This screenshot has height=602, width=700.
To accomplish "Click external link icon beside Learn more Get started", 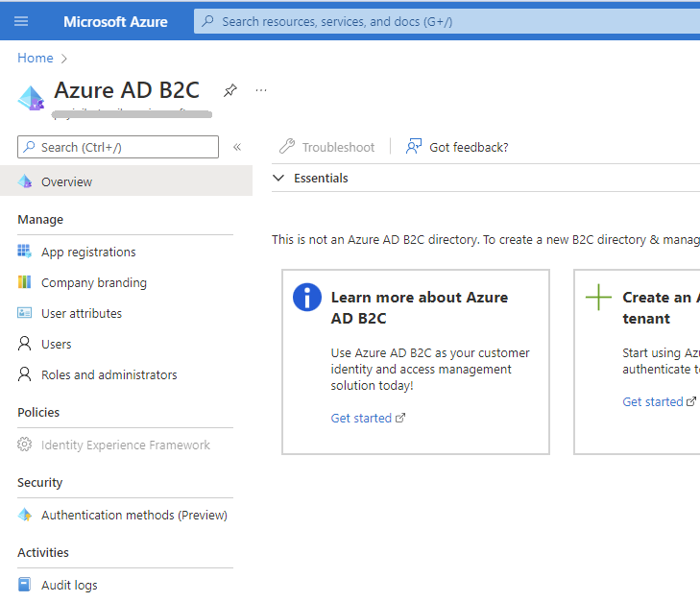I will (400, 418).
